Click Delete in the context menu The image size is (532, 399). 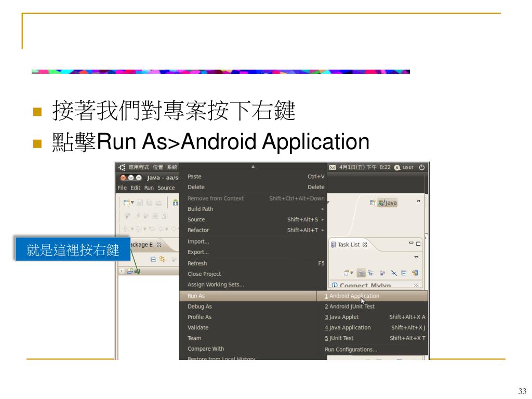coord(253,187)
